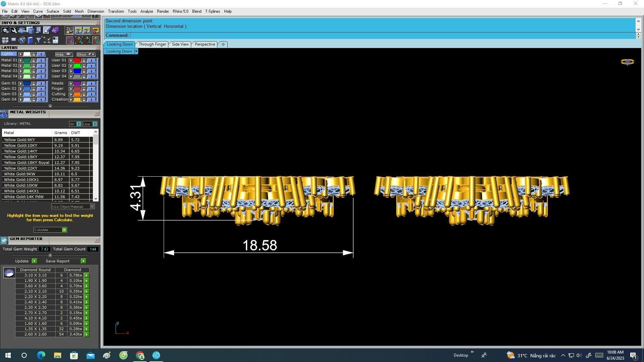This screenshot has width=644, height=362.
Task: Expand the 2.60 X 2.60 diamond row
Action: point(87,335)
